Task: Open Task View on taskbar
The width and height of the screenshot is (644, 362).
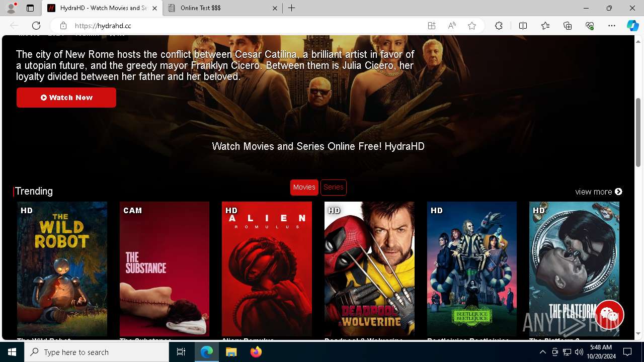Action: click(181, 352)
